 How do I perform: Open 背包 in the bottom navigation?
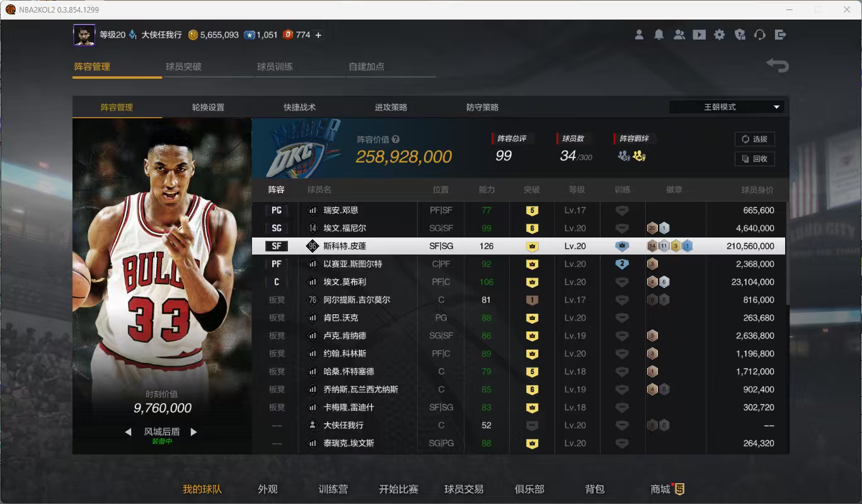tap(595, 489)
